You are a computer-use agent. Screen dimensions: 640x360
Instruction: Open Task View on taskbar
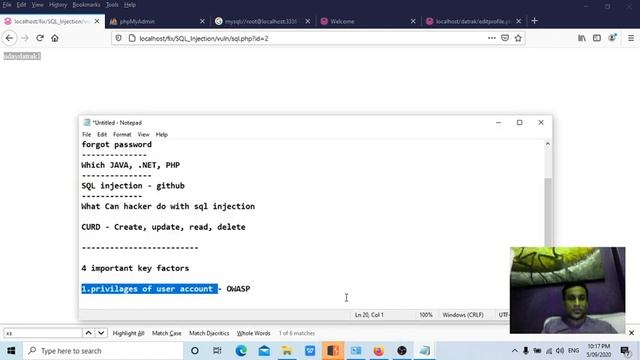217,351
